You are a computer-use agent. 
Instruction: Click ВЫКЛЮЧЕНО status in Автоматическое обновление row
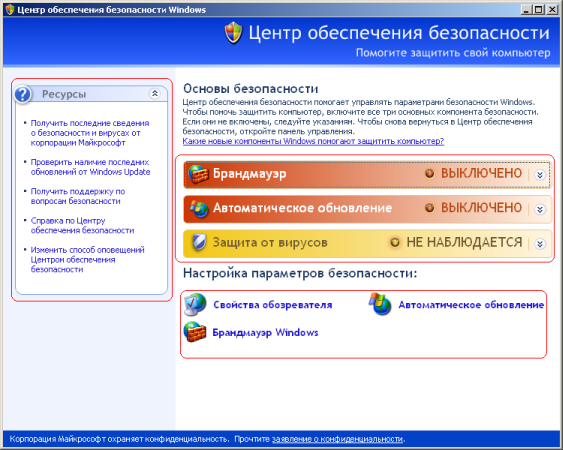[481, 208]
